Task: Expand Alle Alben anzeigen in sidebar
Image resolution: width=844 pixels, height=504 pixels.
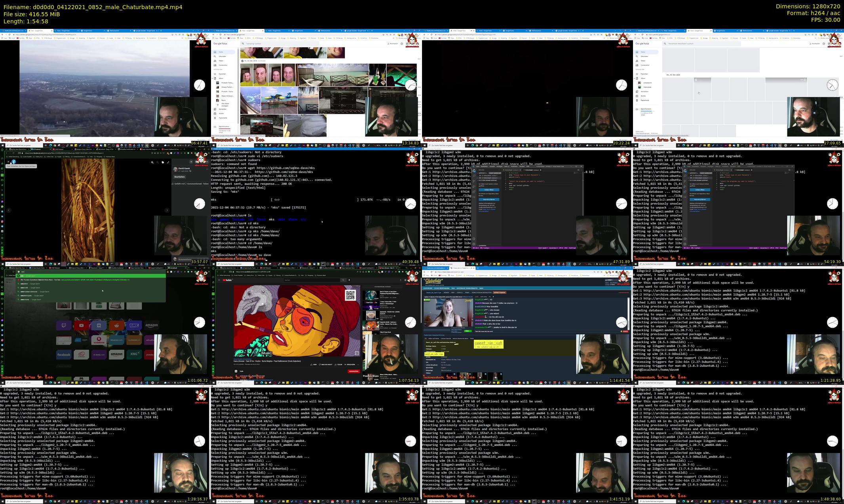Action: 224,105
